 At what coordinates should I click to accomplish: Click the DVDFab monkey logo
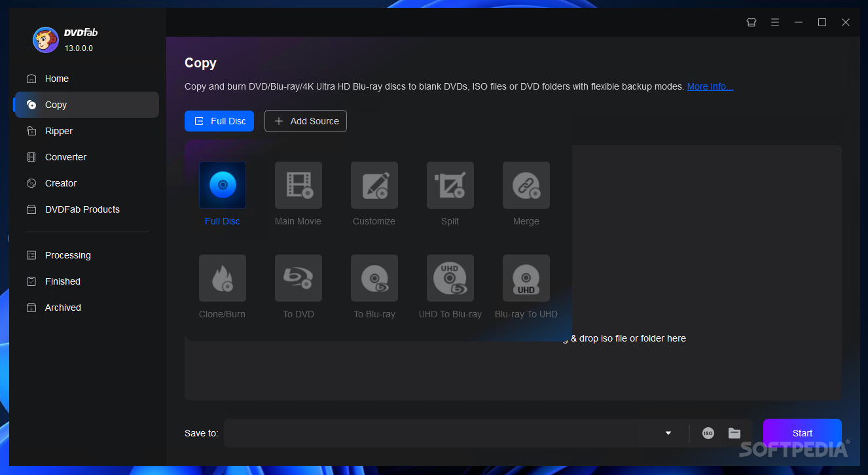[x=46, y=40]
